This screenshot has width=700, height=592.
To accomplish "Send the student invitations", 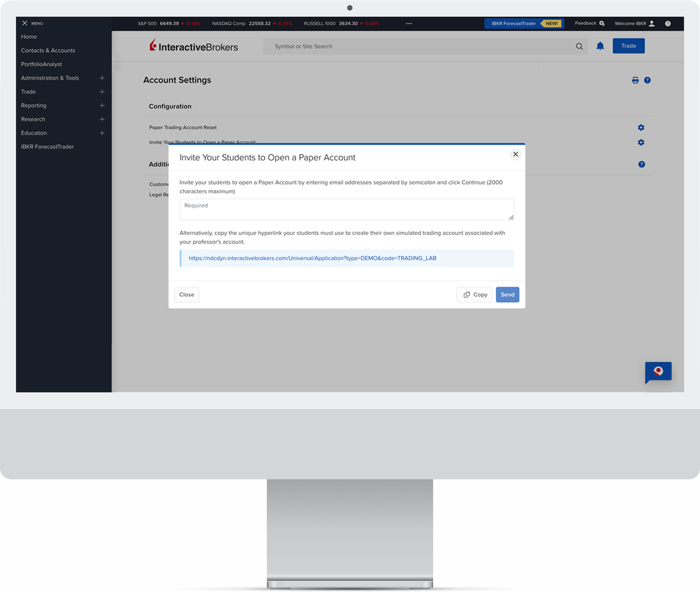I will 507,294.
